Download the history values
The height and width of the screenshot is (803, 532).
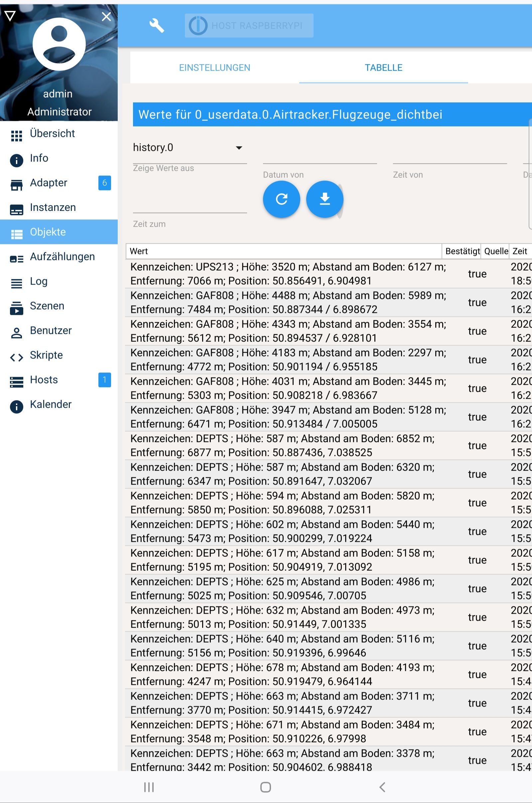pyautogui.click(x=325, y=199)
